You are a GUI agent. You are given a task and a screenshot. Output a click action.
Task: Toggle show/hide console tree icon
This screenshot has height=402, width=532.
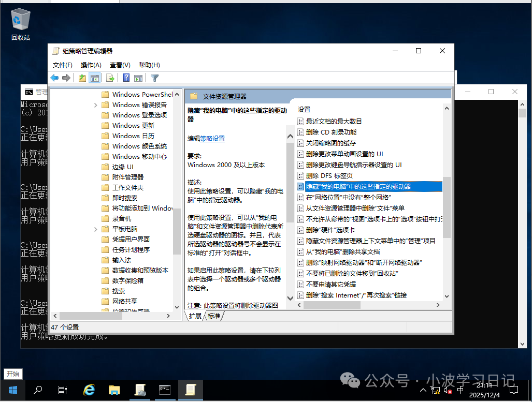(x=95, y=78)
